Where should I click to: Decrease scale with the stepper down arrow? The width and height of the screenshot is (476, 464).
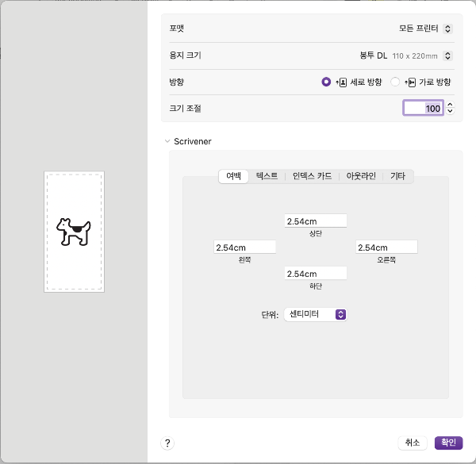coord(450,111)
